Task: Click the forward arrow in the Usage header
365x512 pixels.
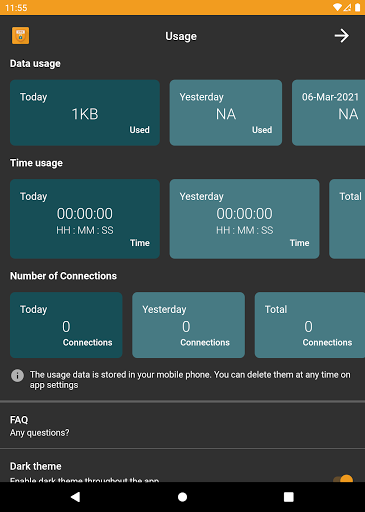Action: pos(342,36)
